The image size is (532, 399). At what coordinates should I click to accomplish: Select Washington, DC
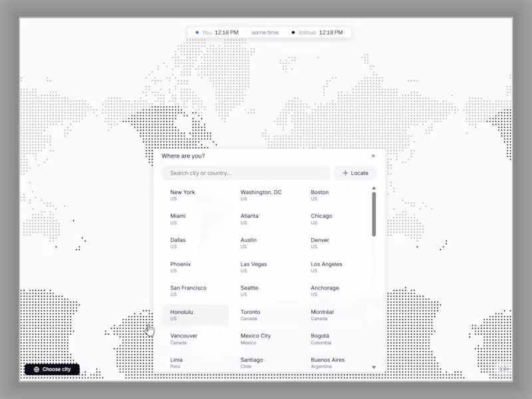(265, 195)
